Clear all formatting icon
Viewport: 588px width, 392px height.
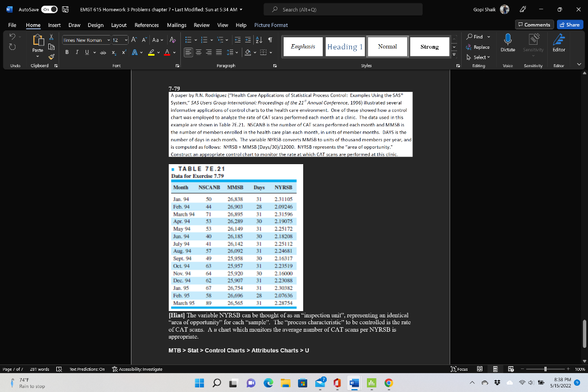point(172,40)
